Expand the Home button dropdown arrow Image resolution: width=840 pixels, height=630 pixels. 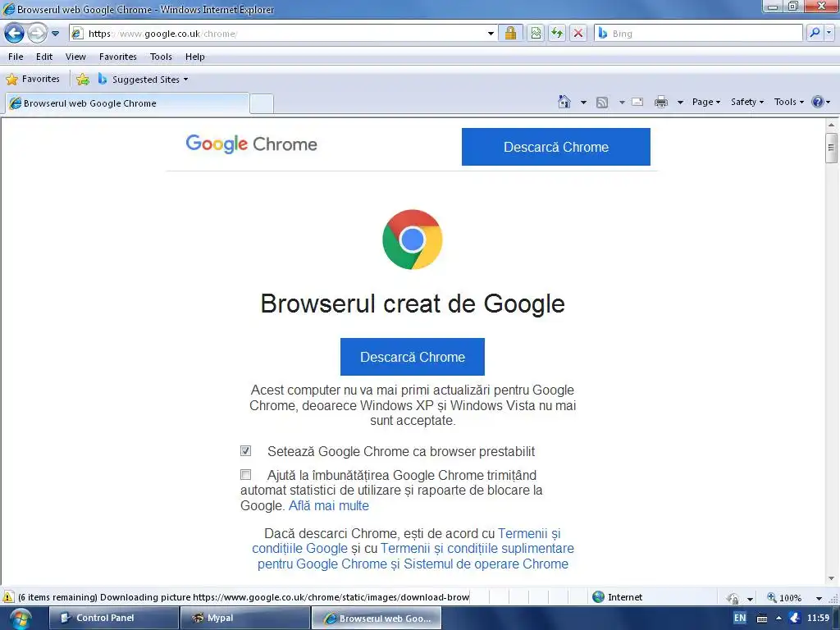click(583, 103)
